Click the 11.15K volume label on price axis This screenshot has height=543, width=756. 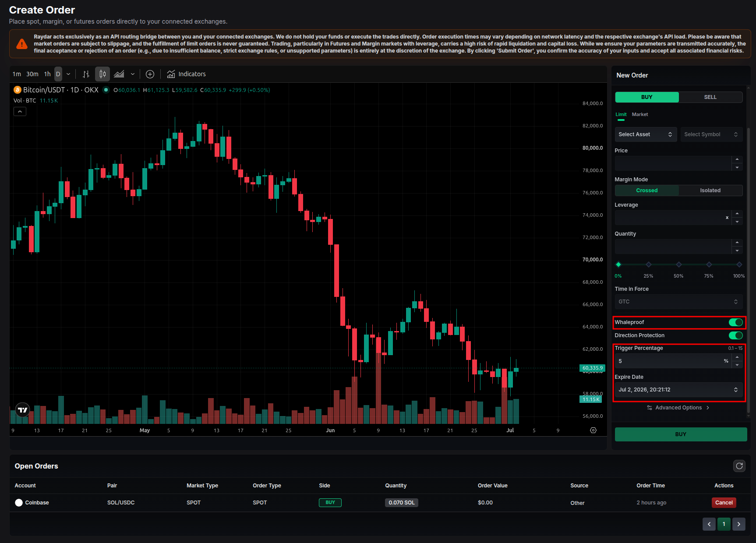point(591,399)
